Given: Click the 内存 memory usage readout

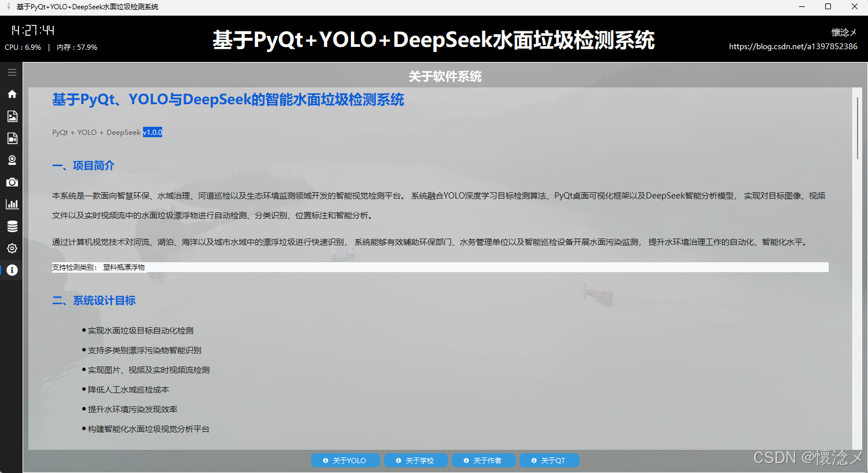Looking at the screenshot, I should (77, 47).
